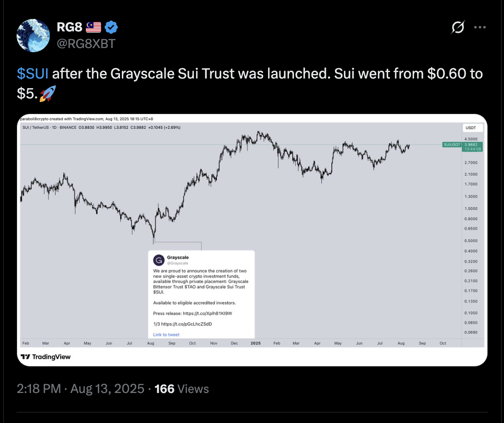The width and height of the screenshot is (504, 423).
Task: Click the RG8 display name
Action: 69,27
